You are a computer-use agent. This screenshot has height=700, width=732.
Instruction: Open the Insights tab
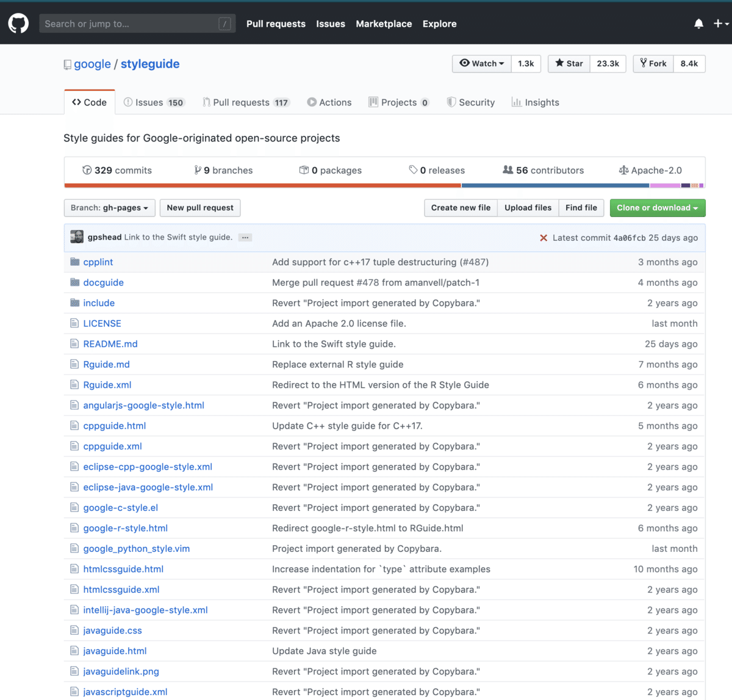point(535,102)
